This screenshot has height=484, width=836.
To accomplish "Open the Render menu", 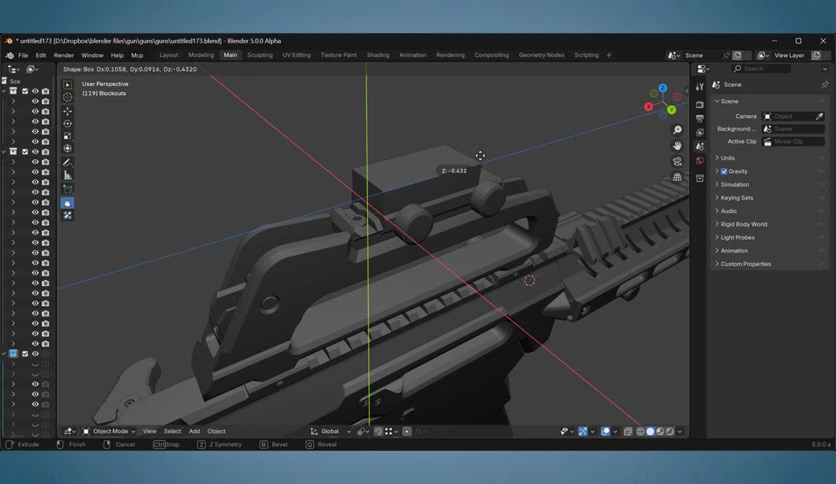I will pyautogui.click(x=63, y=55).
